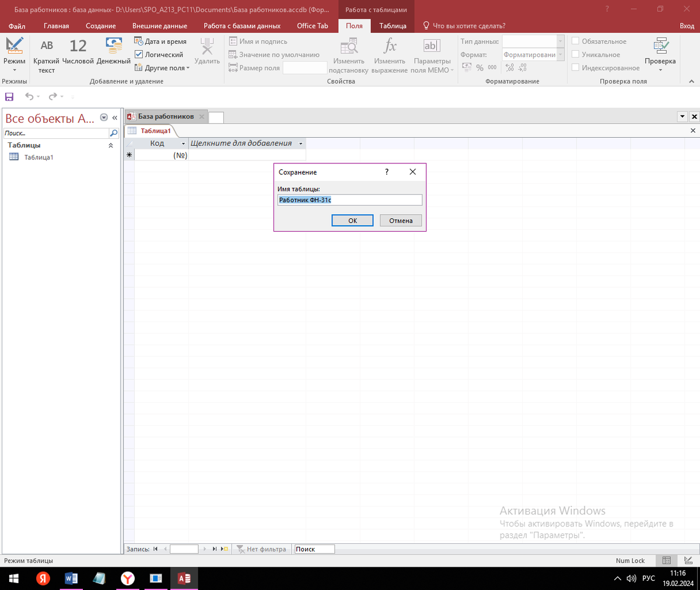
Task: Click the Проверка validation icon
Action: (x=660, y=46)
